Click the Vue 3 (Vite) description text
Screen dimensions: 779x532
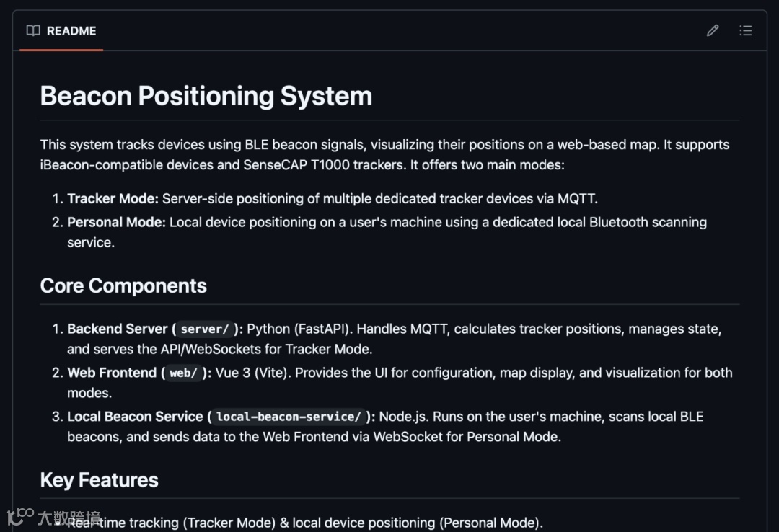click(252, 373)
